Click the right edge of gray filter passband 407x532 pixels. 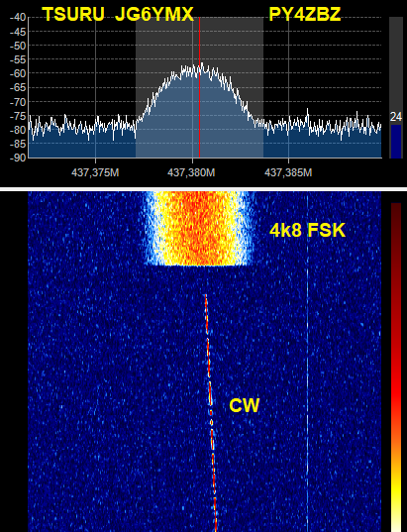click(x=263, y=87)
